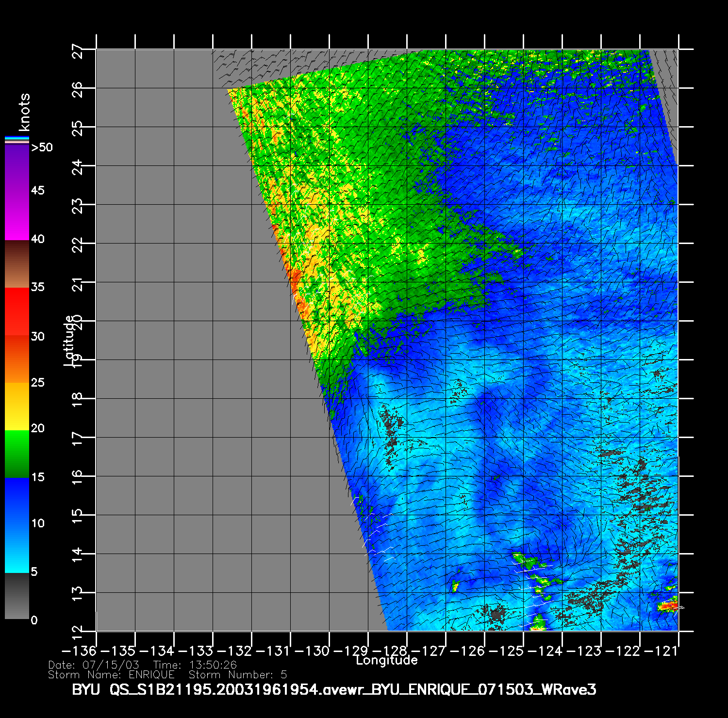Click the 'Time: 13:50:26' text
Viewport: 728px width, 718px height.
195,665
